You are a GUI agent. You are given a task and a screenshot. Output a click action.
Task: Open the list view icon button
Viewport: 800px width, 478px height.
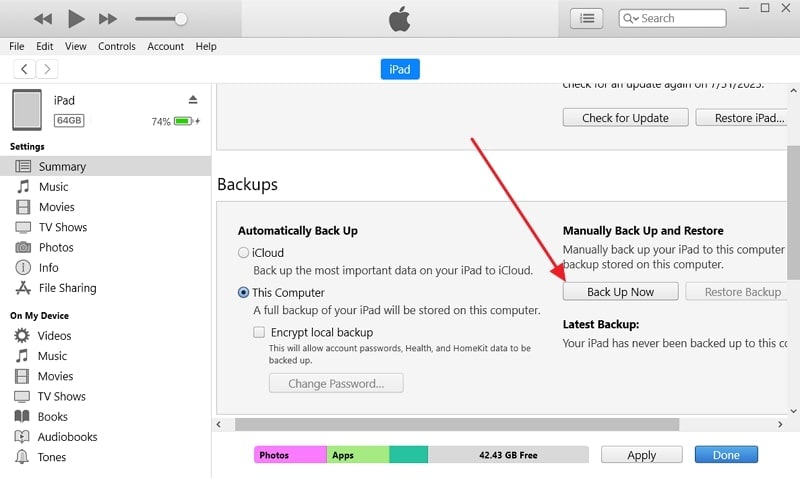click(x=586, y=18)
